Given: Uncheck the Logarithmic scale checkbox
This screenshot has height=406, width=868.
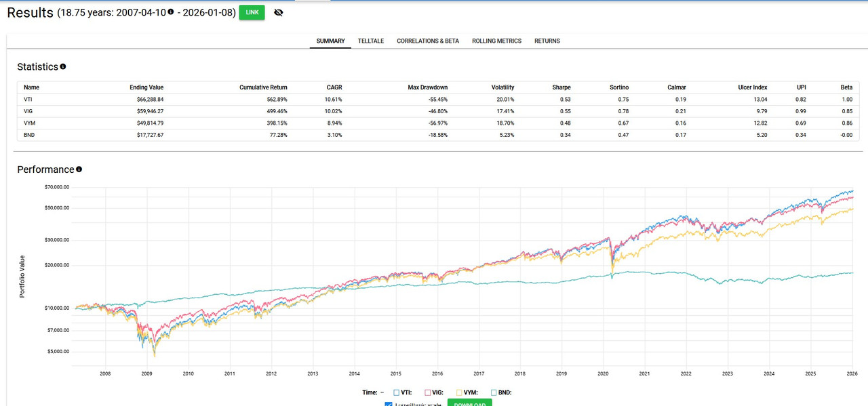Looking at the screenshot, I should 389,405.
